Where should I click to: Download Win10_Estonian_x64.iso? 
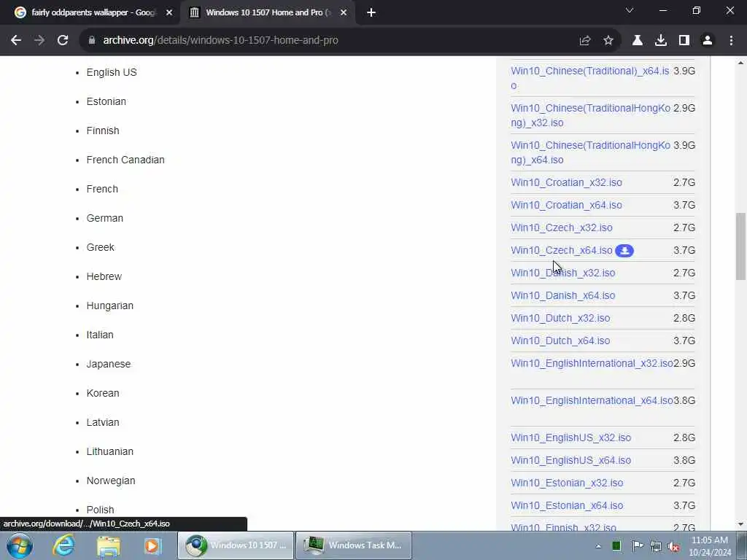(x=567, y=506)
